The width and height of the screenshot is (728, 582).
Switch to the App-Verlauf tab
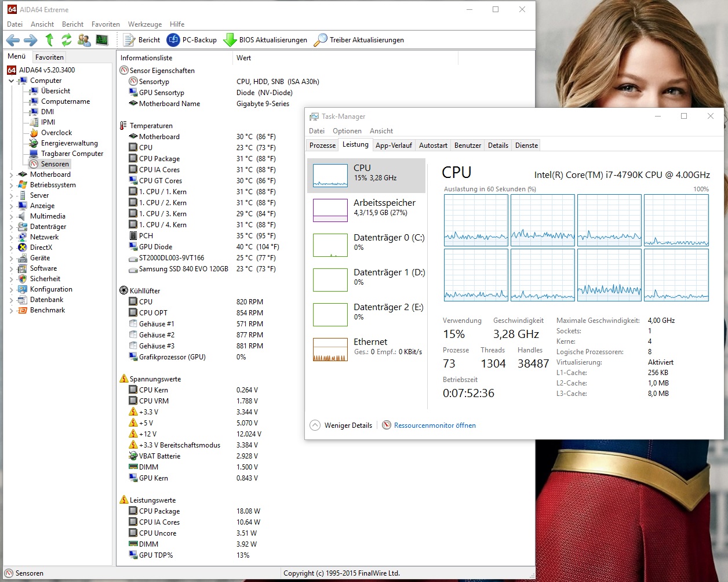click(x=394, y=145)
